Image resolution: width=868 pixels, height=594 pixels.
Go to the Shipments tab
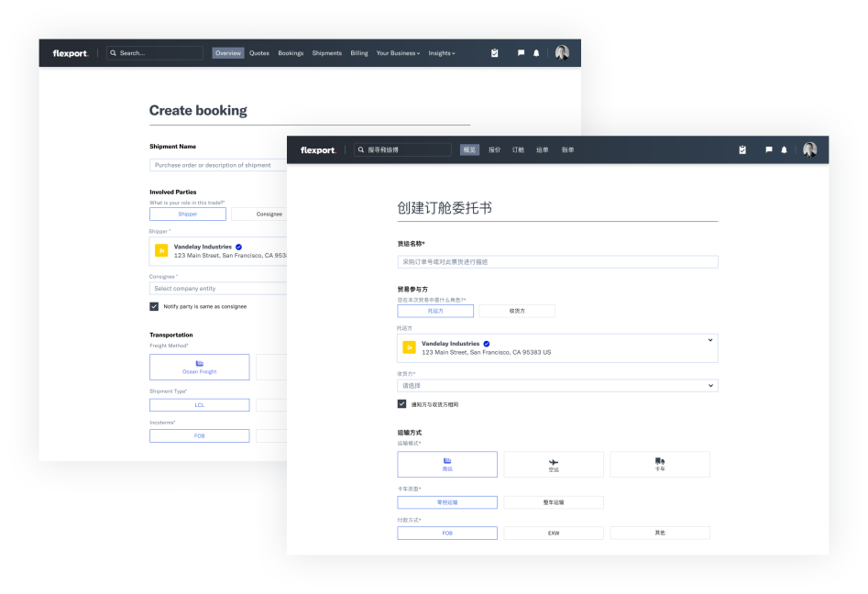point(326,53)
